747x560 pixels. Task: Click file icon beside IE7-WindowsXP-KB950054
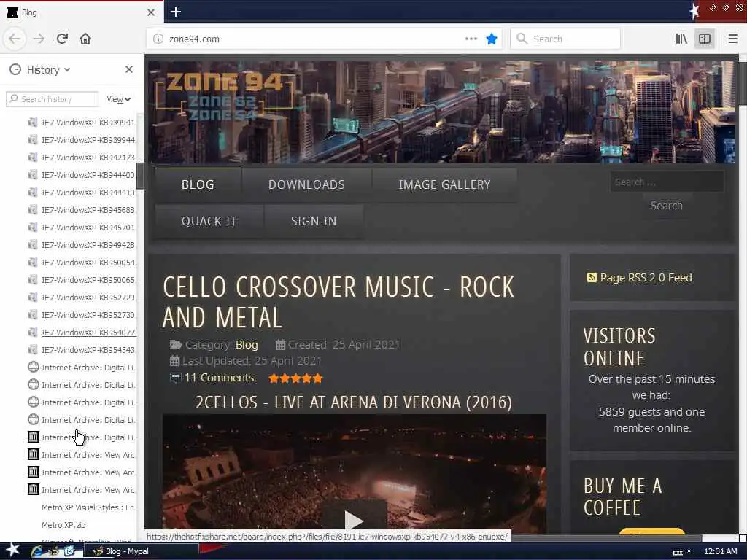point(33,262)
